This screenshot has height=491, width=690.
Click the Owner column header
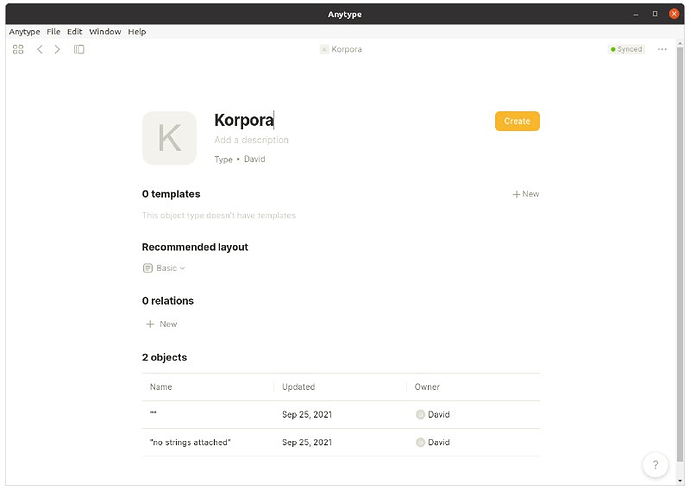click(x=427, y=387)
